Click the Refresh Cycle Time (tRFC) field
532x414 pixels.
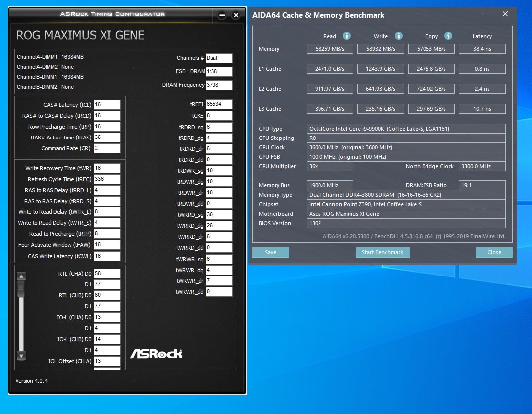(107, 179)
